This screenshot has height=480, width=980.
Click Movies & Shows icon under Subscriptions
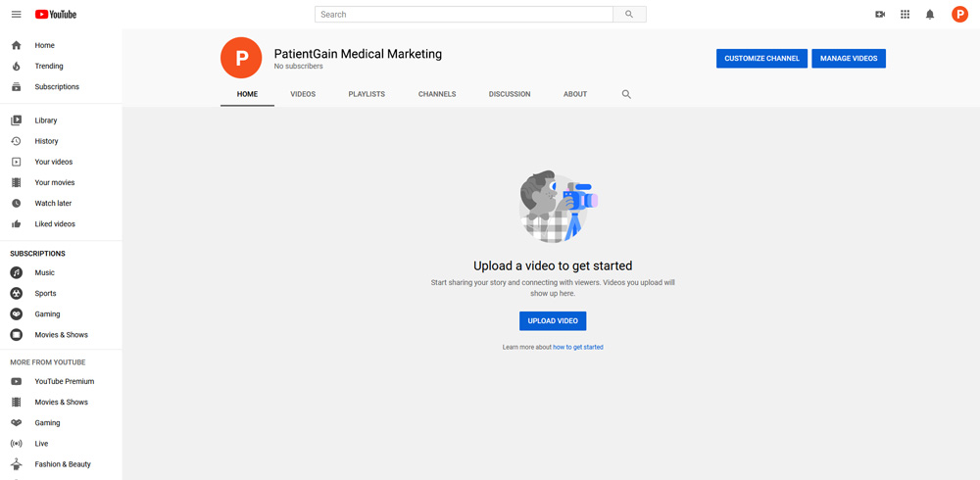tap(17, 334)
